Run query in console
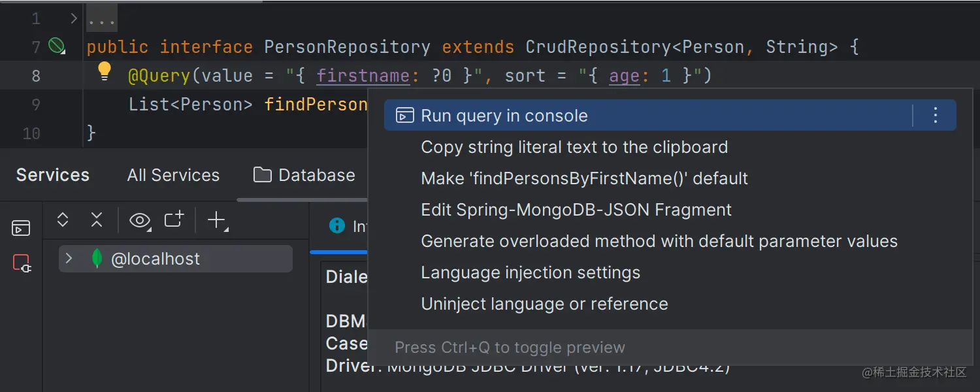Image resolution: width=980 pixels, height=392 pixels. tap(503, 115)
